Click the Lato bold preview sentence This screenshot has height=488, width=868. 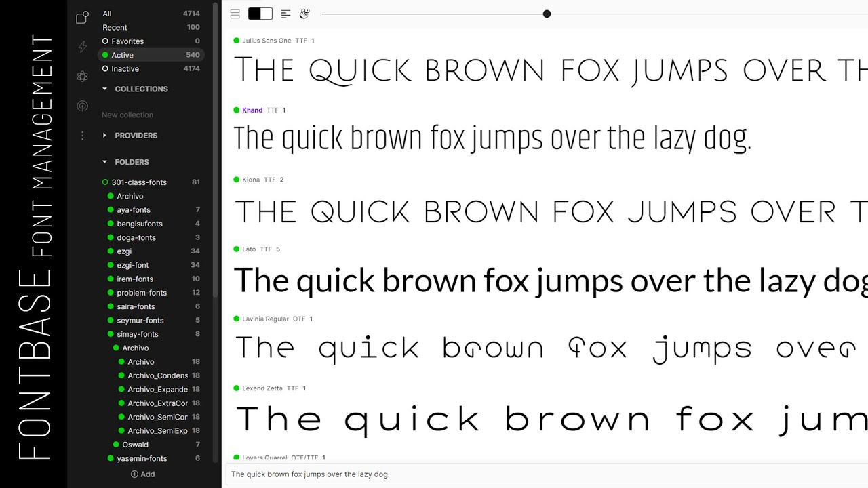coord(551,281)
